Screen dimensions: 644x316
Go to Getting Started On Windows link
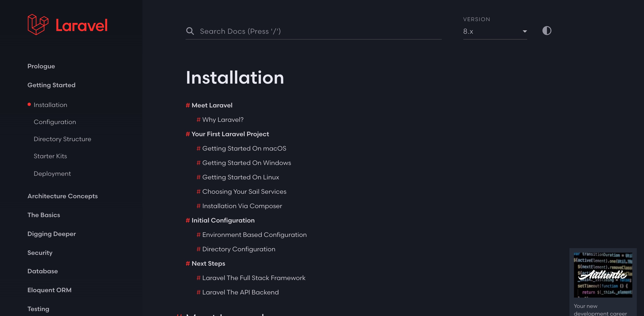click(x=246, y=163)
